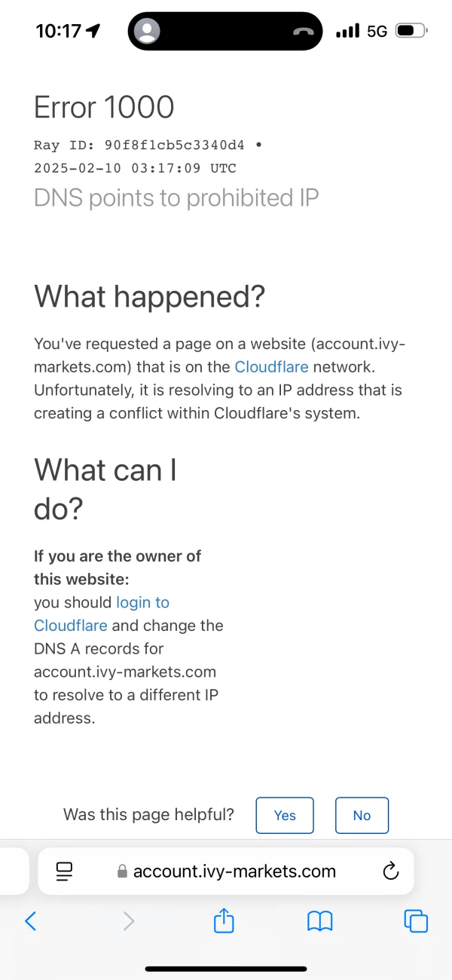Tap the account.ivy-markets.com address field
This screenshot has height=980, width=452.
click(234, 872)
